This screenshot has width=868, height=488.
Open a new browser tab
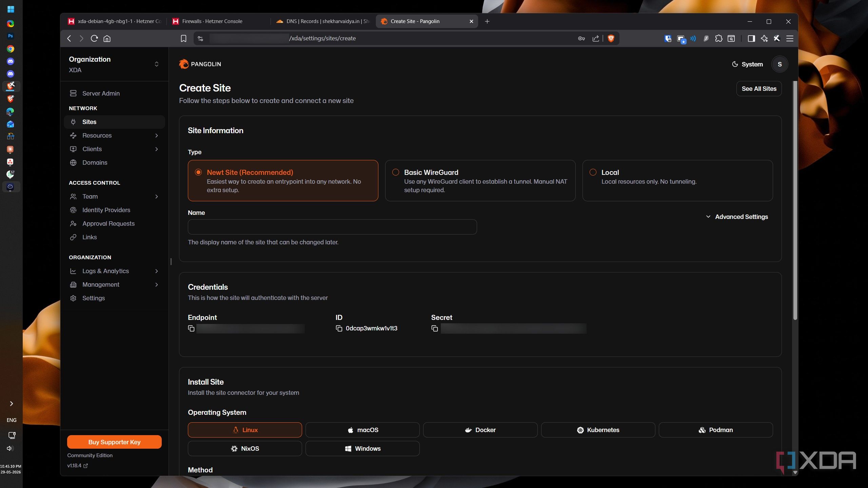tap(487, 21)
